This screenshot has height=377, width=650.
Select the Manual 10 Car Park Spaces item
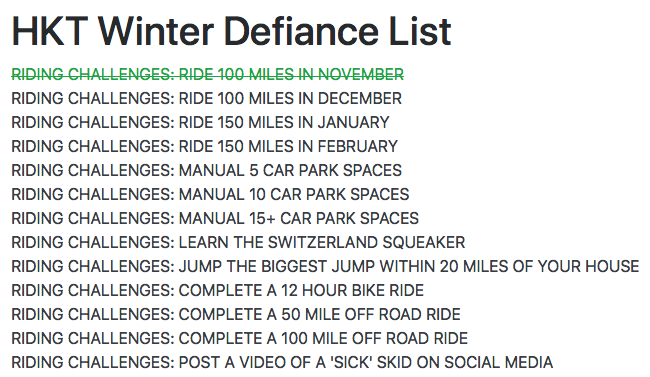coord(210,195)
